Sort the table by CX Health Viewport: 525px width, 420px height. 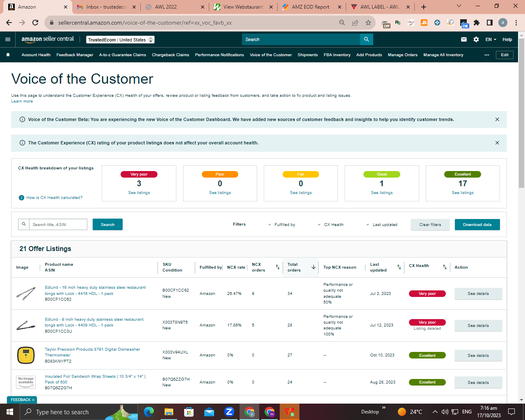coord(445,267)
